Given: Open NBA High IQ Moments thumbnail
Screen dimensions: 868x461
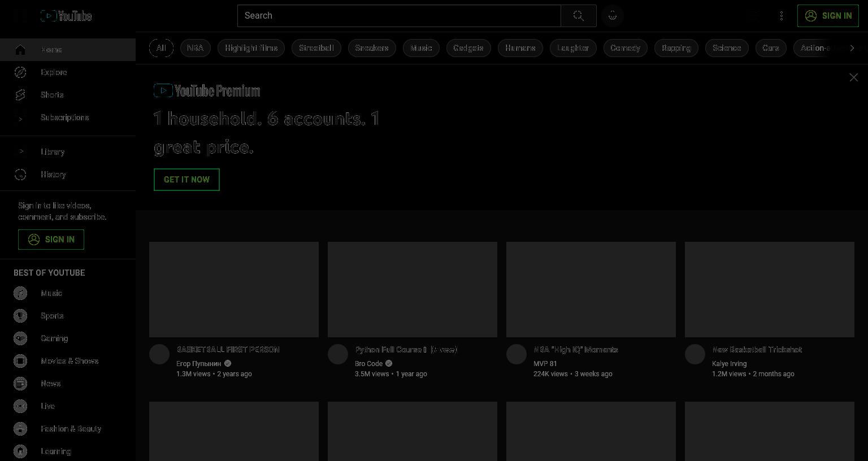Looking at the screenshot, I should pos(591,289).
